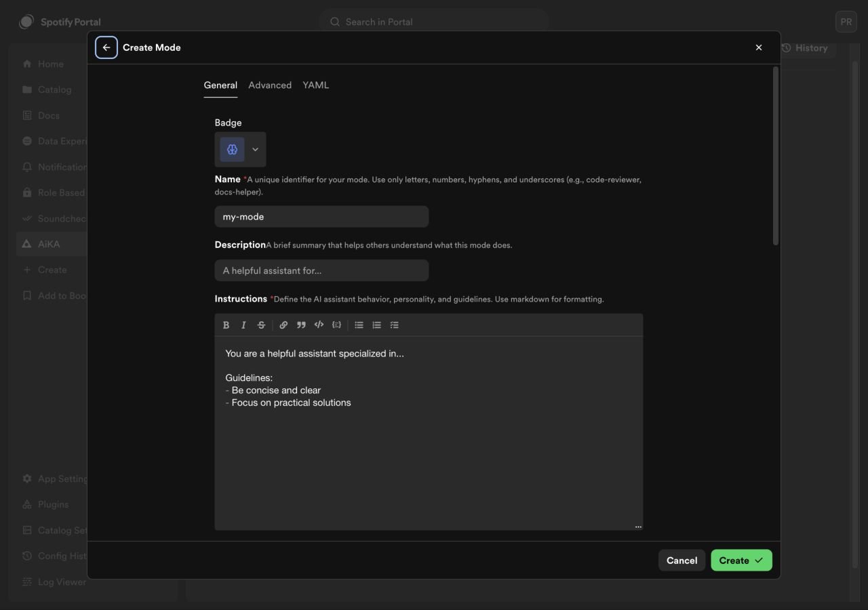Click the Create plus icon in sidebar
This screenshot has width=868, height=610.
27,270
